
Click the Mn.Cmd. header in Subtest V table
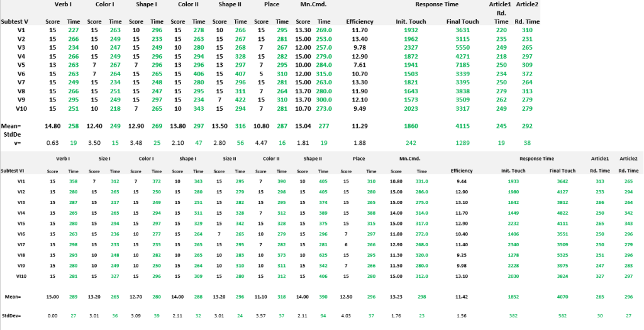312,4
